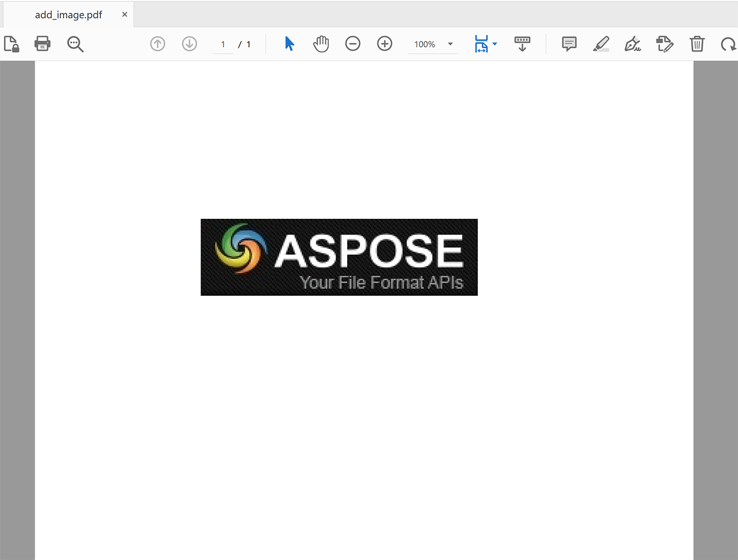Click the Delete pages trash icon

click(697, 44)
